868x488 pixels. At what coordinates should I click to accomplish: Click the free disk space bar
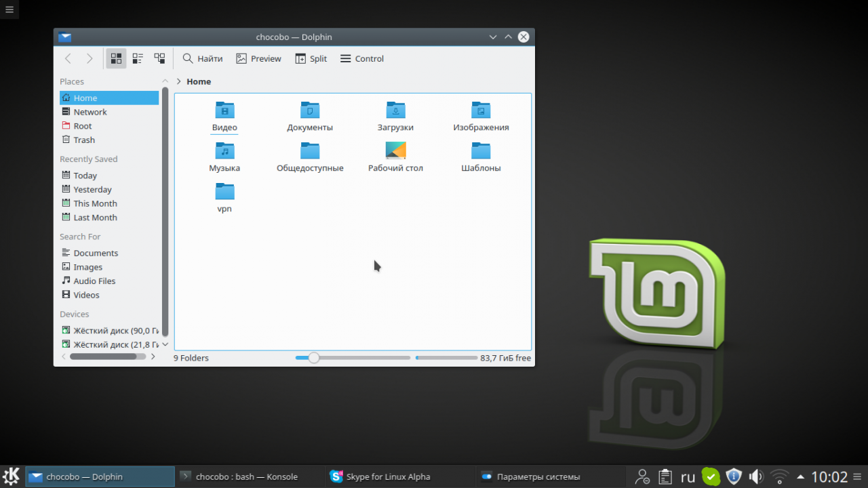[x=447, y=358]
